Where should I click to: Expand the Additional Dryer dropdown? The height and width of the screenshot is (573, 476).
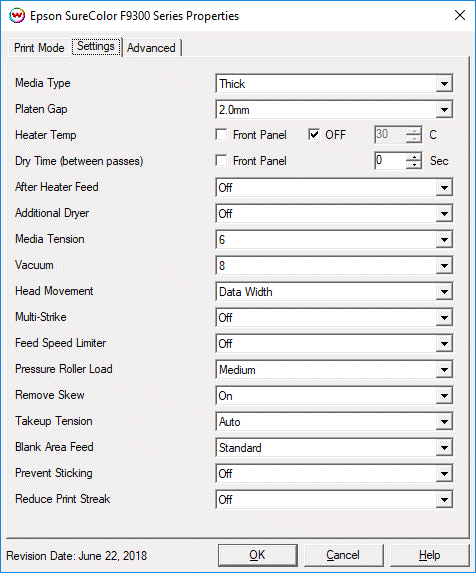(x=334, y=213)
